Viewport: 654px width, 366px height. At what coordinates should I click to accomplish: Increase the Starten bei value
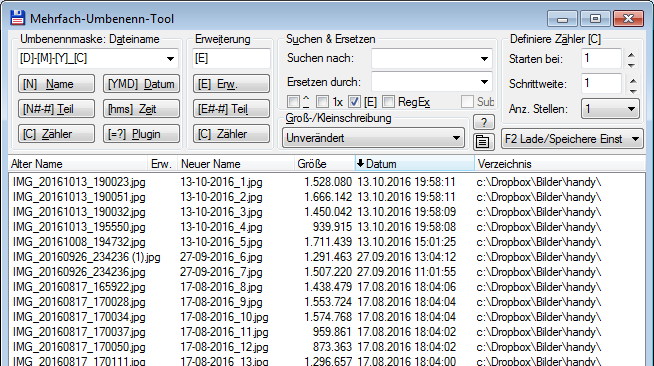[631, 55]
